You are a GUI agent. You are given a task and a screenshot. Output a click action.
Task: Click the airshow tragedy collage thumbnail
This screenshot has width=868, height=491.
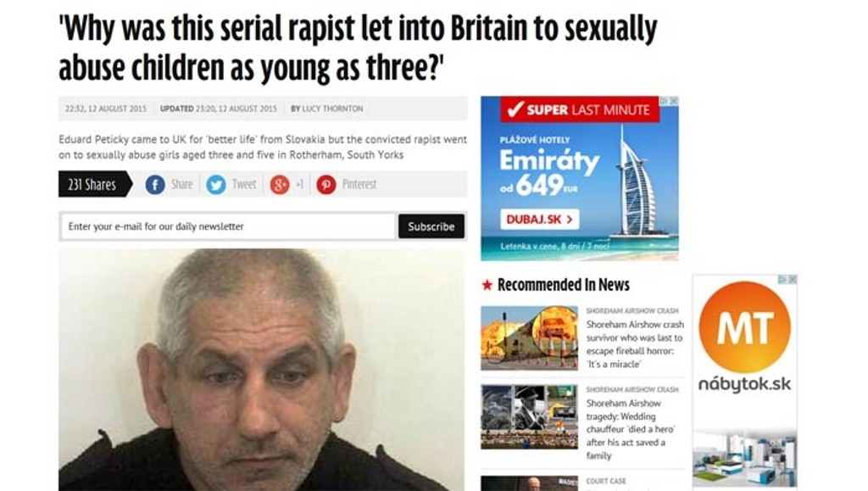[x=529, y=417]
